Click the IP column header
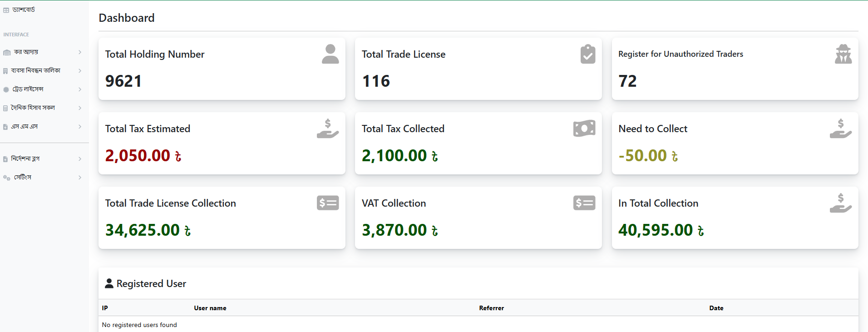868x332 pixels. 104,308
